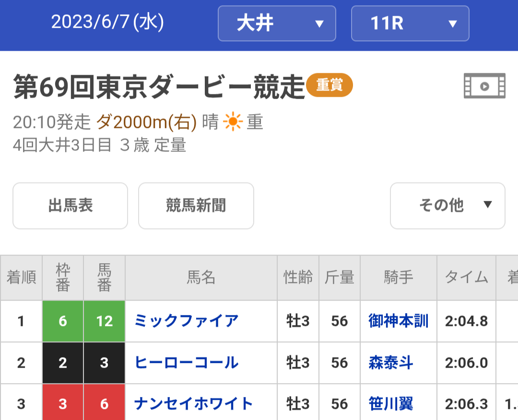View jockey 森泰斗 profile
This screenshot has height=420, width=518.
pyautogui.click(x=391, y=362)
